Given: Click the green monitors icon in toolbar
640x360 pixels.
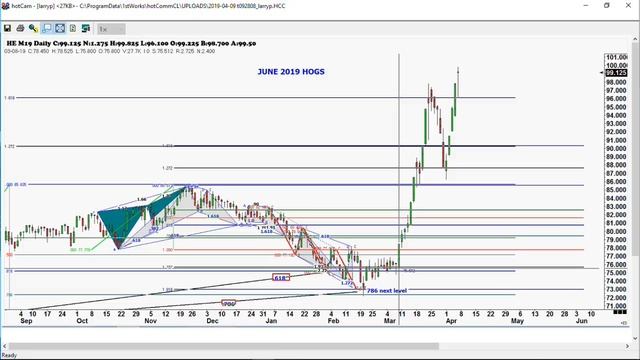Looking at the screenshot, I should pos(86,28).
